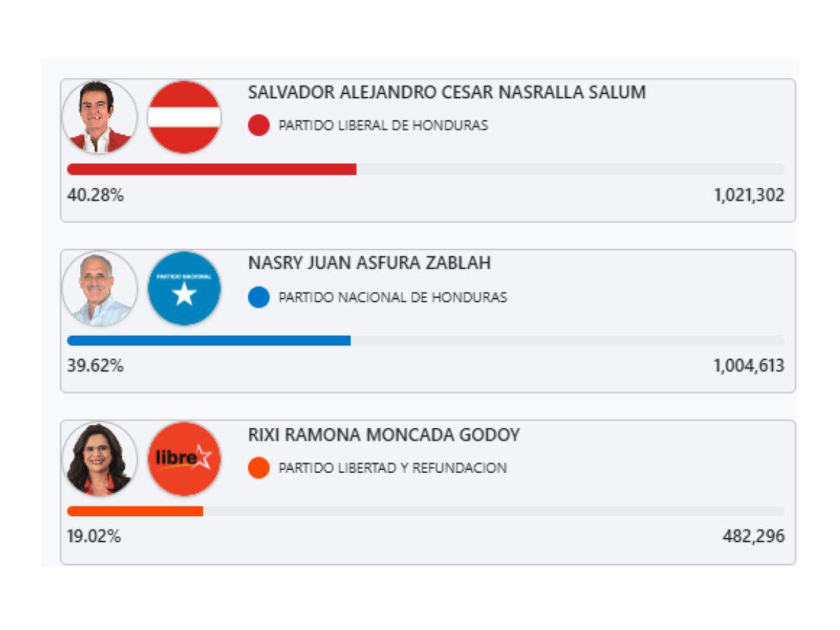
Task: Select candidate name Salvador Alejandro Cesar Nasralla Salum
Action: (447, 92)
